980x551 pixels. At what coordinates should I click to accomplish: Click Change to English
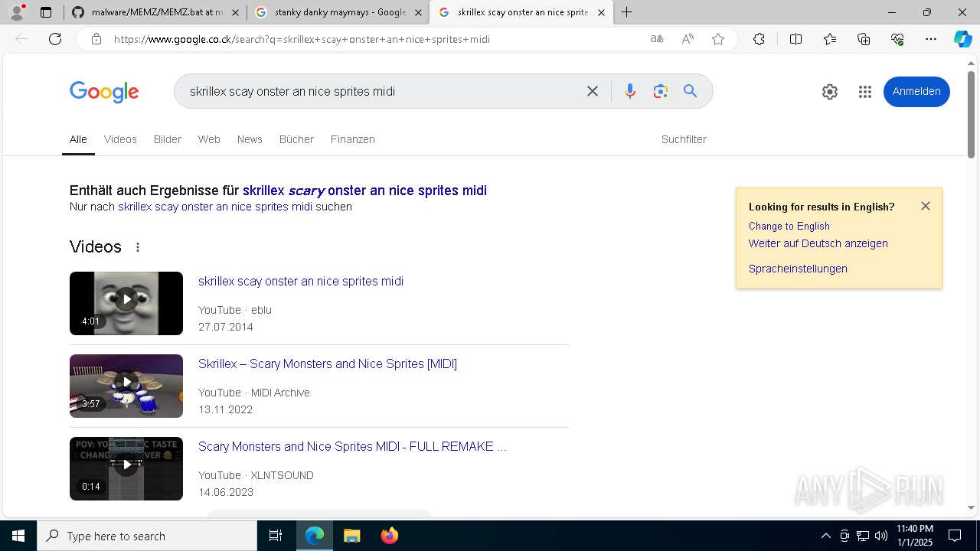tap(789, 226)
